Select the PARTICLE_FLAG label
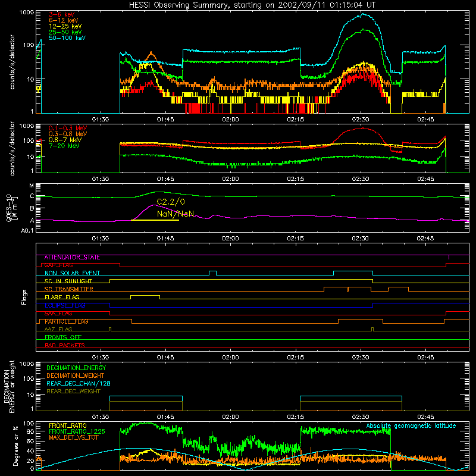The image size is (476, 476). point(67,321)
